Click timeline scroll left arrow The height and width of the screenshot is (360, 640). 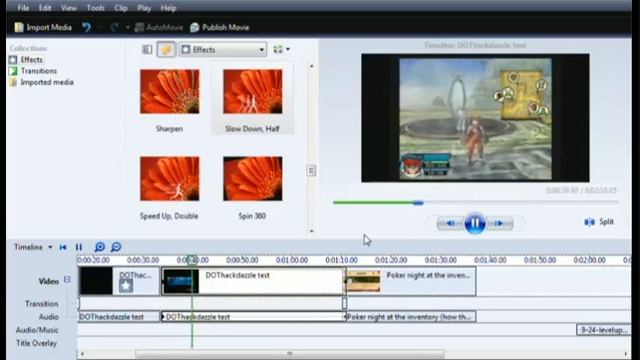pyautogui.click(x=82, y=354)
